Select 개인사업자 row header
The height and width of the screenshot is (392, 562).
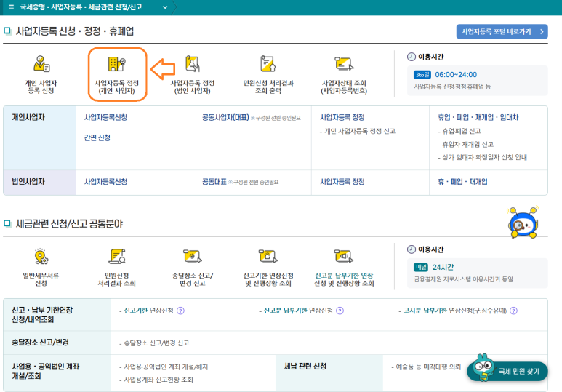[39, 137]
